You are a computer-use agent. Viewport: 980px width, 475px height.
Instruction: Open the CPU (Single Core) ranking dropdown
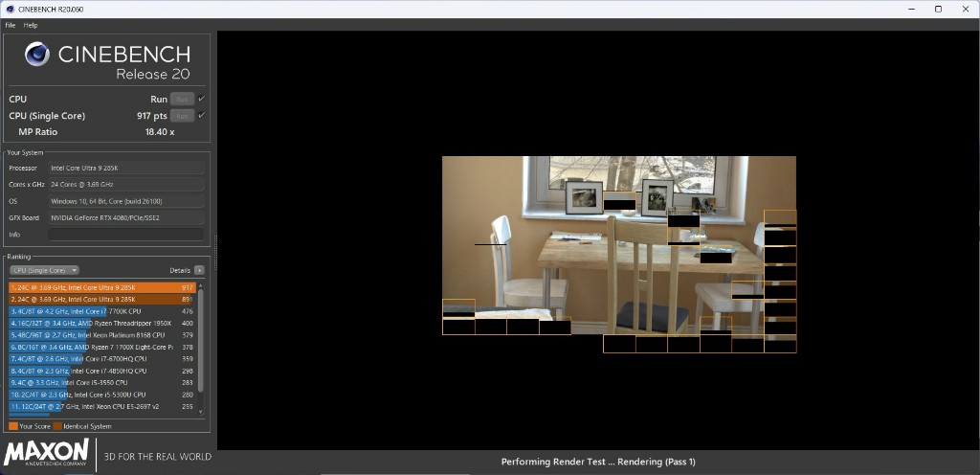click(x=44, y=271)
